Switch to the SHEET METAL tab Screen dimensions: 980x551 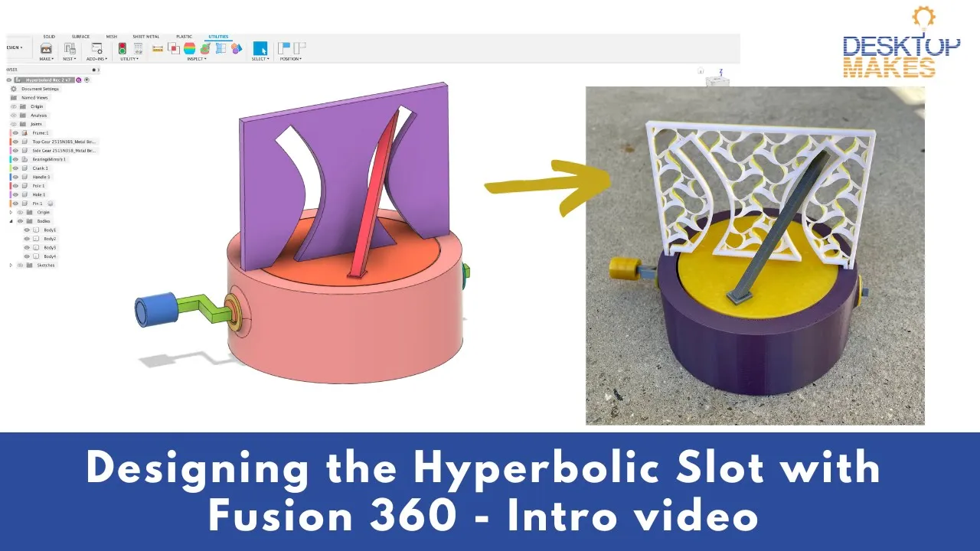point(146,37)
